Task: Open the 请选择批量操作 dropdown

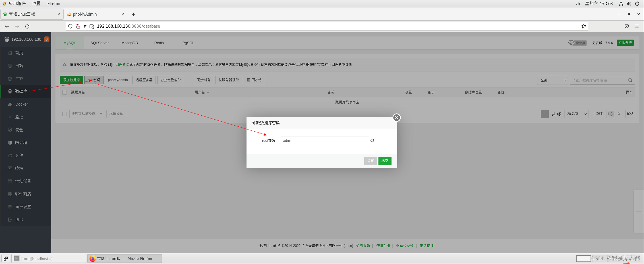Action: (87, 114)
